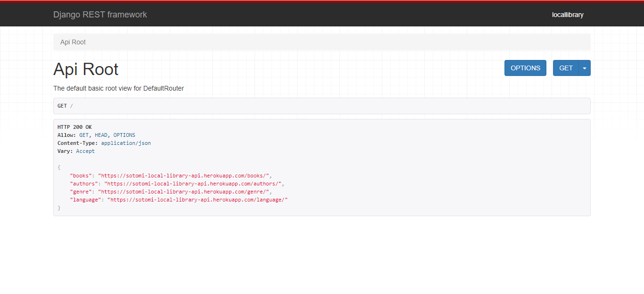The height and width of the screenshot is (294, 644).
Task: Click the Api Root page heading
Action: (86, 69)
